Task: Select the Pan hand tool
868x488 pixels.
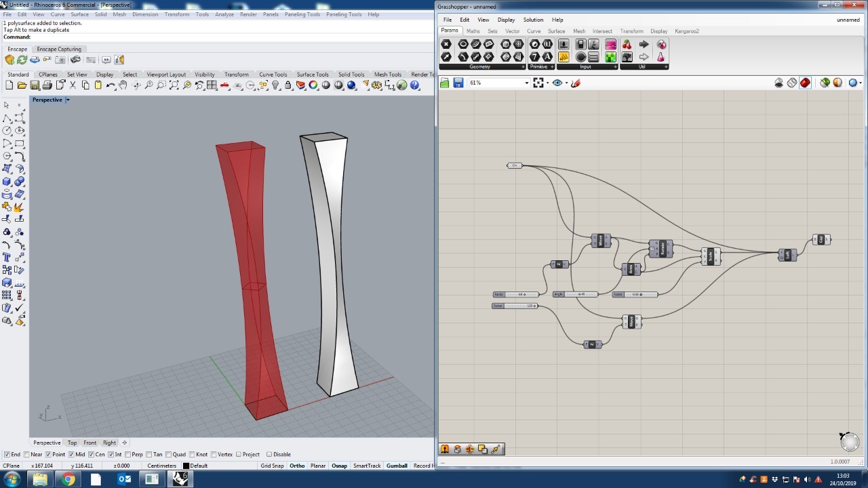Action: (x=123, y=85)
